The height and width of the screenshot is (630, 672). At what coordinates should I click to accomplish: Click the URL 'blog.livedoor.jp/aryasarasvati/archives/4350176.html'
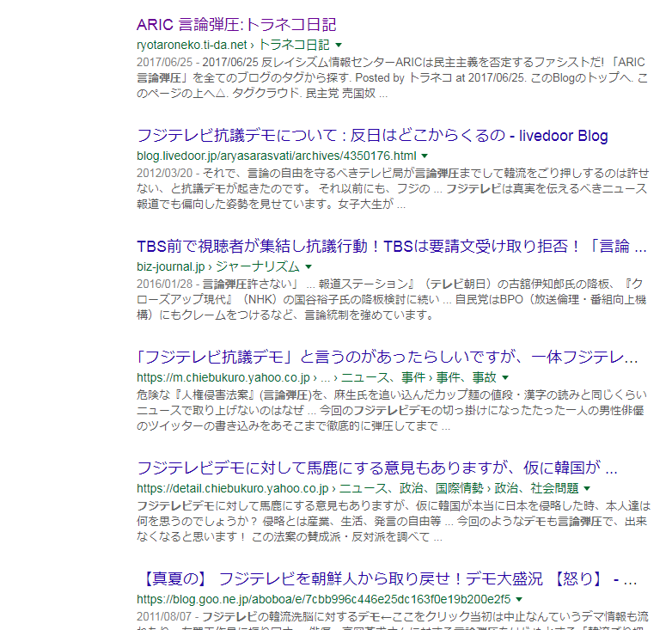277,156
